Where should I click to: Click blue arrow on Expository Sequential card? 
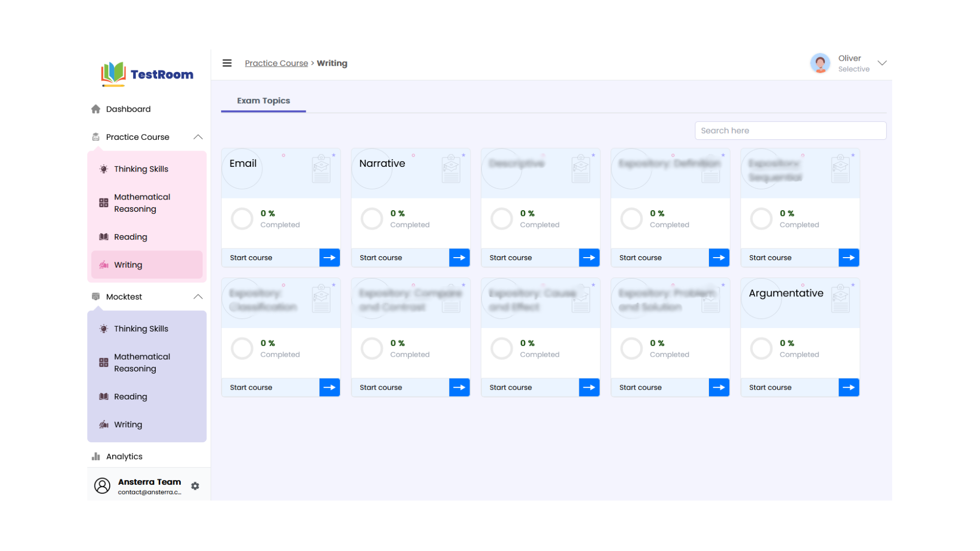pyautogui.click(x=849, y=258)
